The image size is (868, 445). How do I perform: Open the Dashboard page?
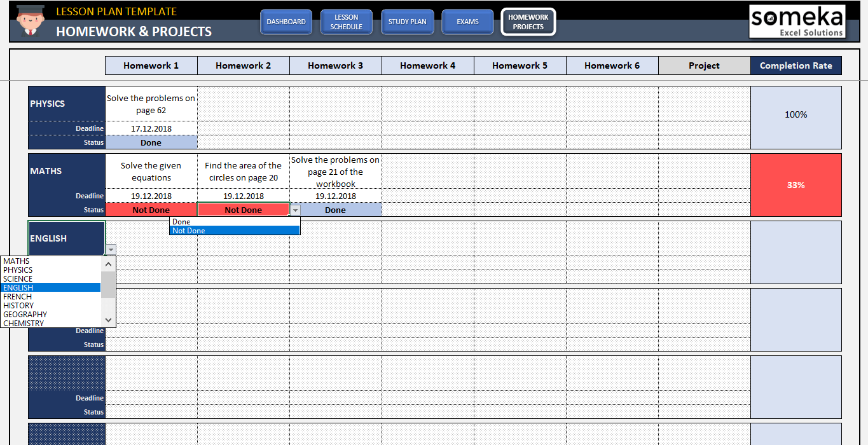[286, 21]
